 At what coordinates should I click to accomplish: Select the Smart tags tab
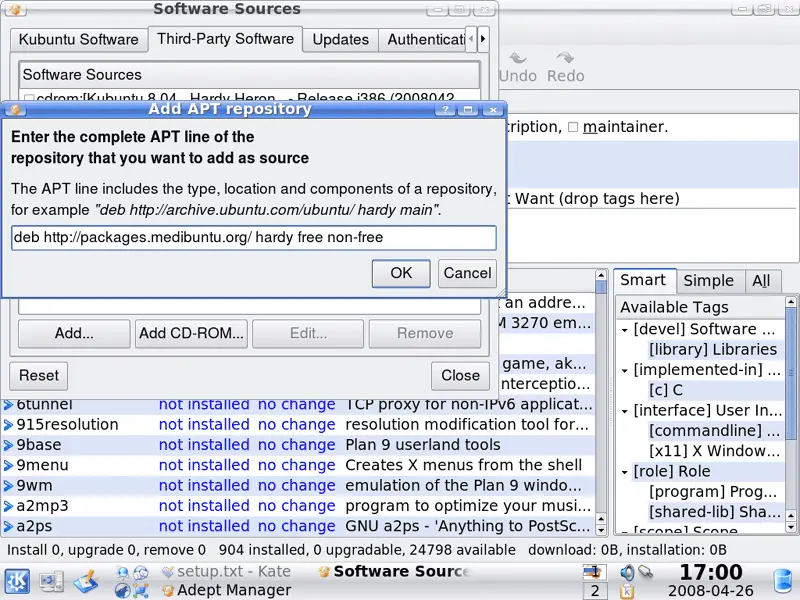tap(644, 280)
